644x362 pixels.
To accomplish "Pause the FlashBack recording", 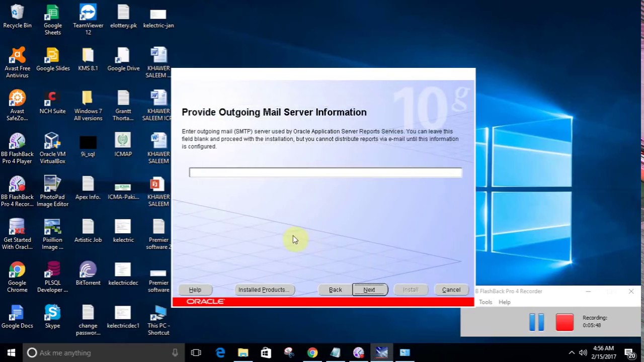I will point(537,322).
